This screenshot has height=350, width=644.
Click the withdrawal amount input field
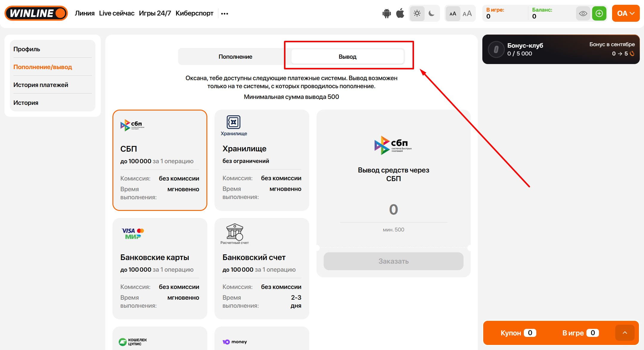point(393,209)
